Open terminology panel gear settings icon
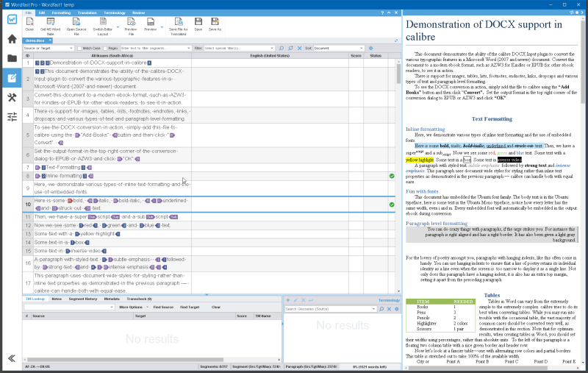Viewport: 588px width, 373px height. [397, 309]
